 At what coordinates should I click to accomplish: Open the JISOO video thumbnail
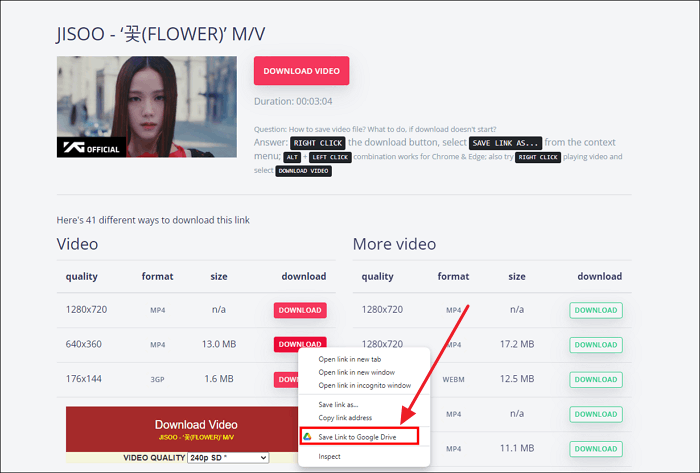click(x=147, y=107)
